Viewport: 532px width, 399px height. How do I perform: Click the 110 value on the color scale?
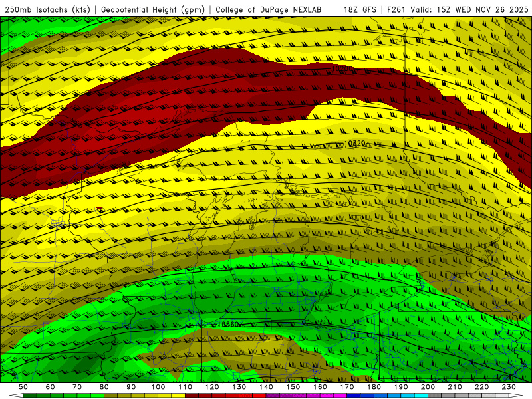[x=186, y=387]
